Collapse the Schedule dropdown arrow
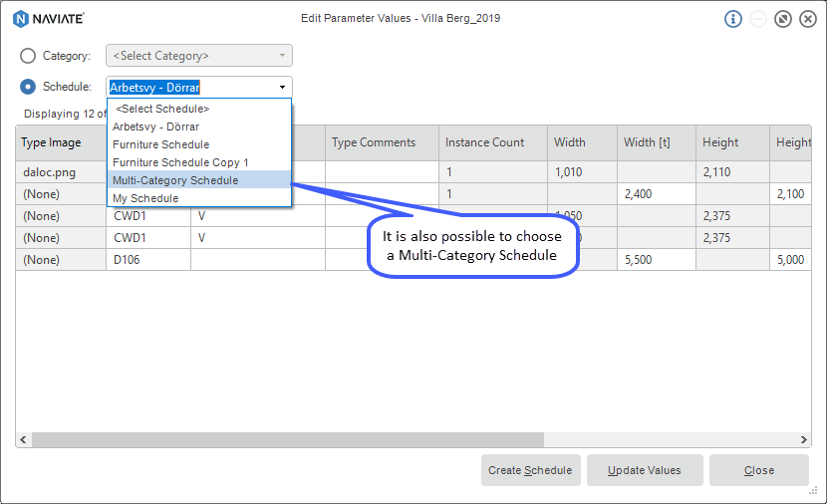Viewport: 827px width, 504px height. click(x=282, y=87)
